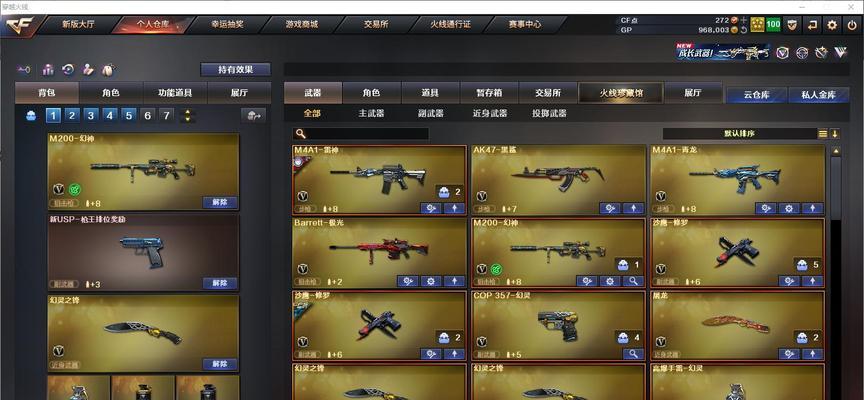
Task: Equip Barrett-极光 using its up-arrow button
Action: 454,281
